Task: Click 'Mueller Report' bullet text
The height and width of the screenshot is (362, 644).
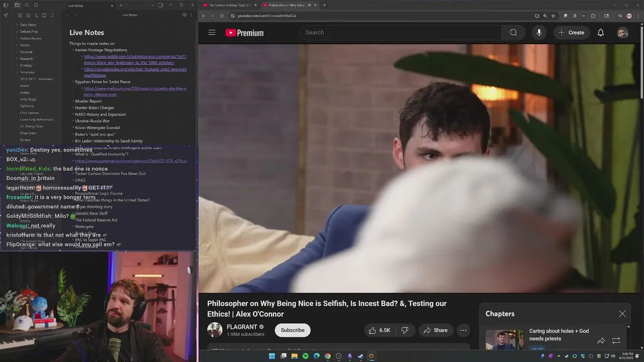Action: (88, 101)
